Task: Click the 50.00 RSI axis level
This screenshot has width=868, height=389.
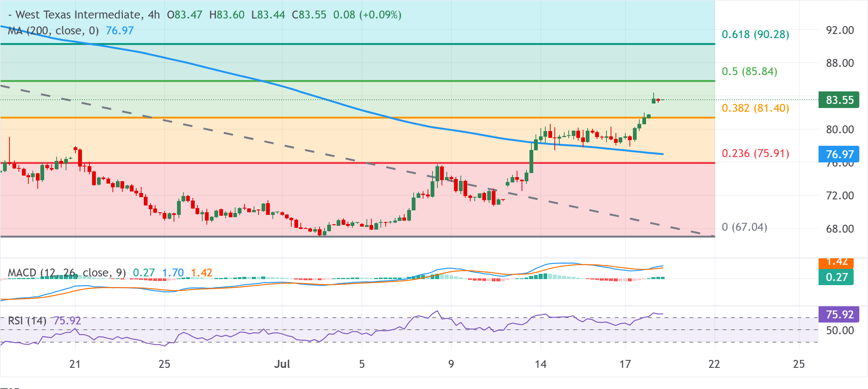Action: tap(840, 330)
